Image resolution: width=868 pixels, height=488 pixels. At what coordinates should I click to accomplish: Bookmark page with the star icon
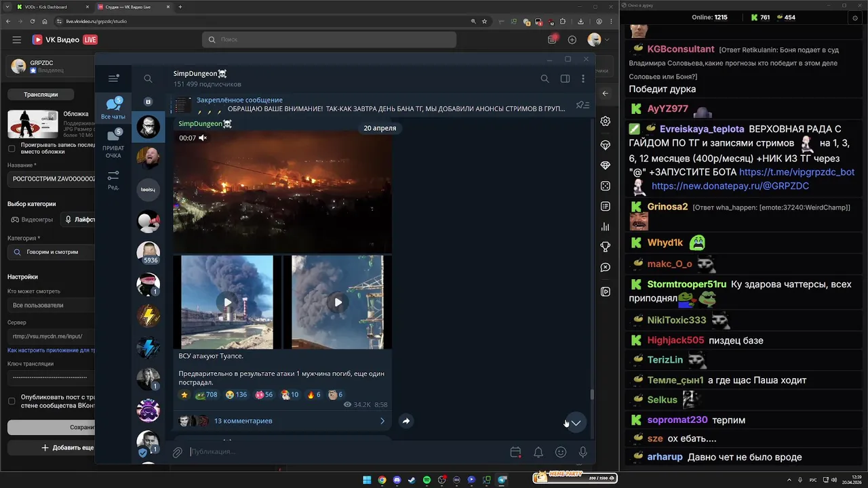click(x=484, y=21)
